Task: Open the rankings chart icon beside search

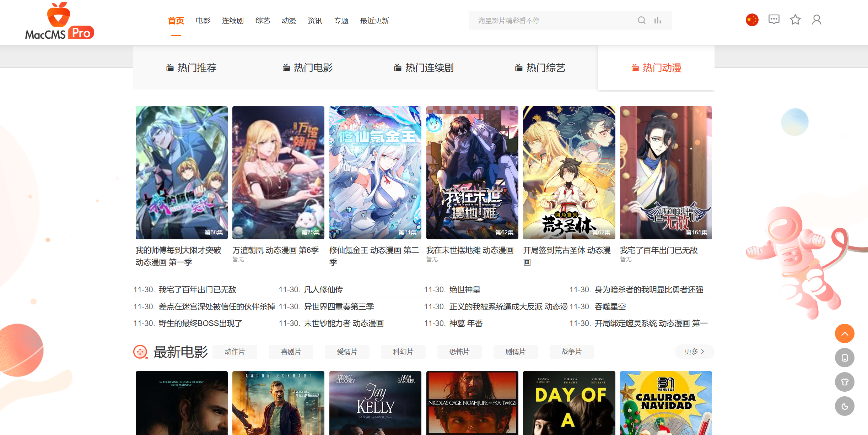Action: point(658,20)
